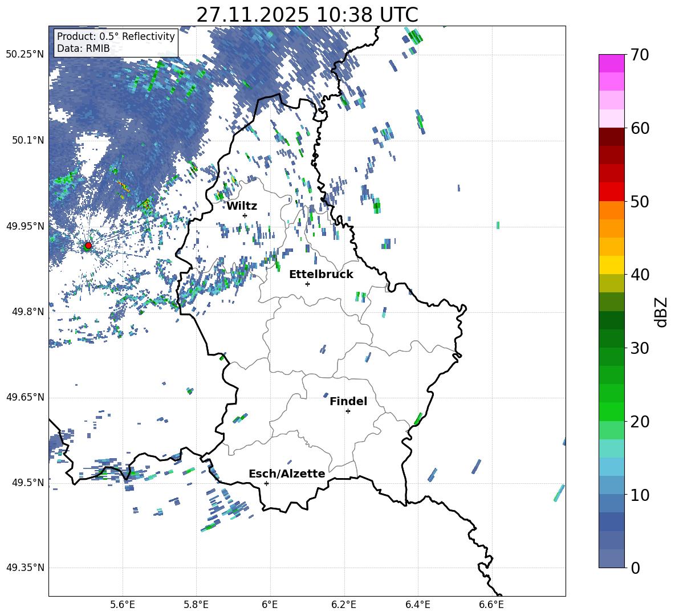This screenshot has width=675, height=616.
Task: Click the cross marker below Ettelbruck
Action: pyautogui.click(x=307, y=284)
